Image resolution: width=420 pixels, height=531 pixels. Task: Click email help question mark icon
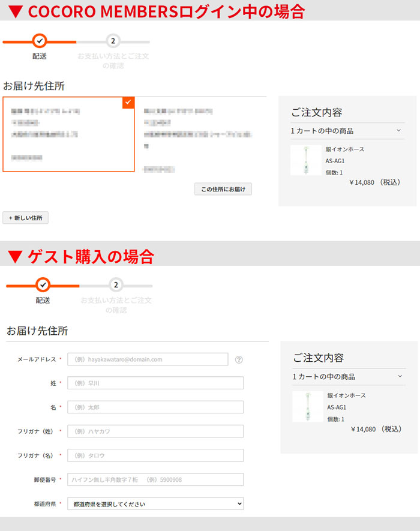tap(239, 360)
